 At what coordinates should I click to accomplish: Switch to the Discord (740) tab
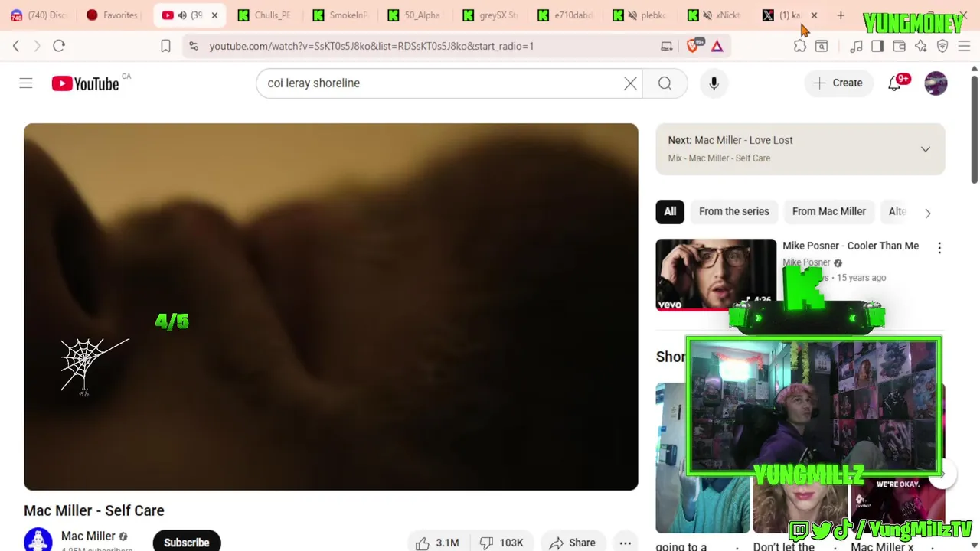pos(38,15)
